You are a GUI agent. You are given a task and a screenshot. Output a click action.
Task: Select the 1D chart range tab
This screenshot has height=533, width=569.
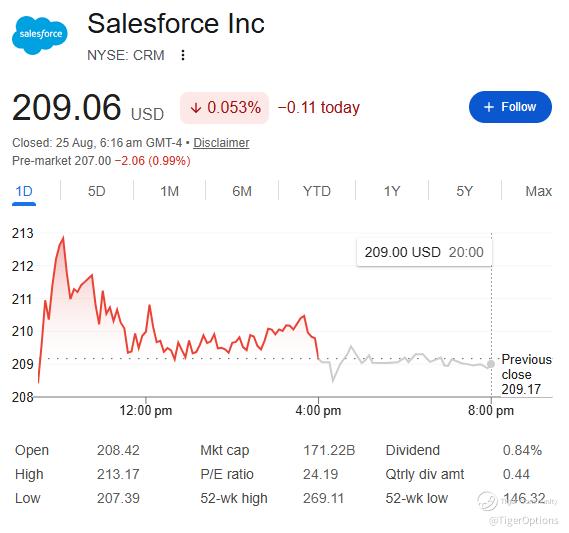[x=24, y=191]
